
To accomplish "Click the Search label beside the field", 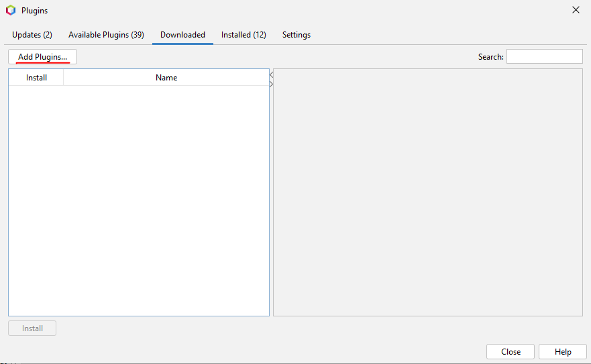I will [490, 57].
